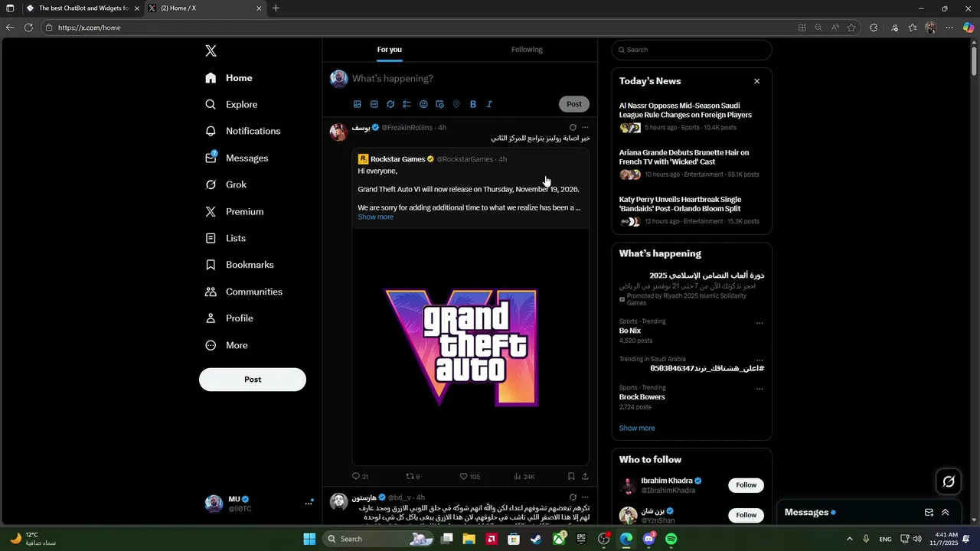This screenshot has width=980, height=551.
Task: Repost the FreakinRollins post
Action: (x=413, y=476)
